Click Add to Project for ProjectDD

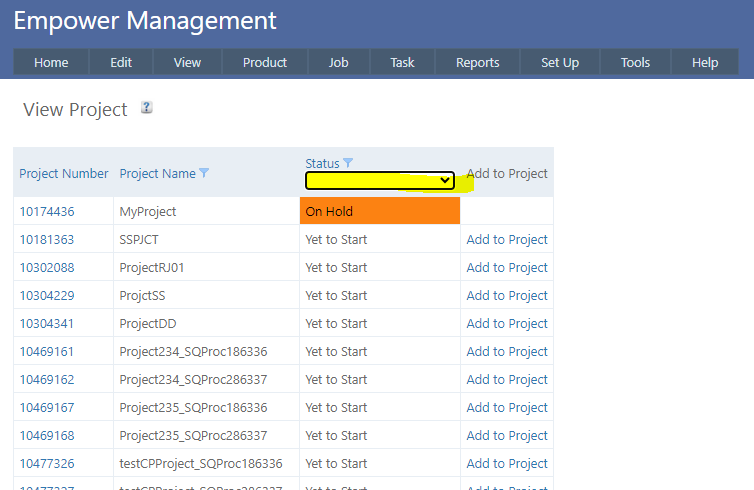coord(507,323)
